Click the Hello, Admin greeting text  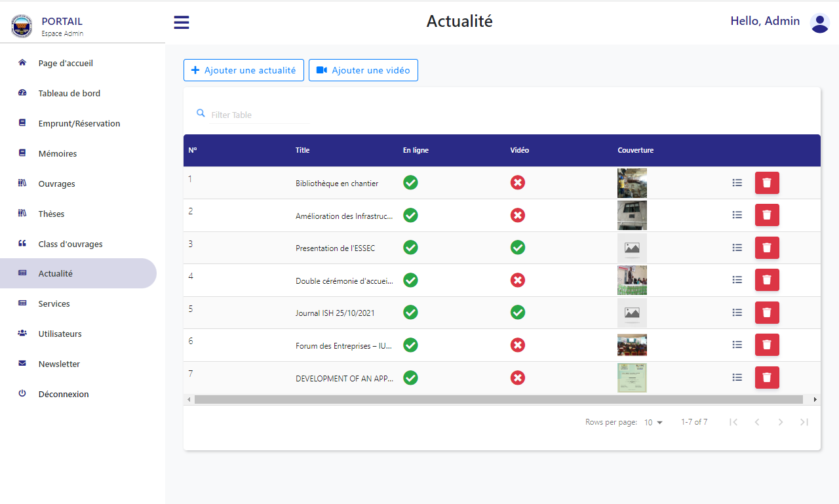pyautogui.click(x=765, y=21)
